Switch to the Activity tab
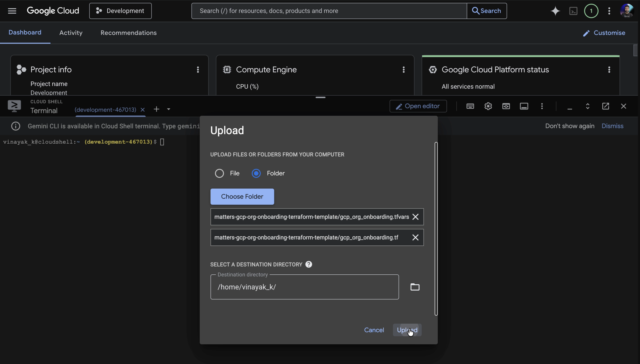 pyautogui.click(x=71, y=33)
